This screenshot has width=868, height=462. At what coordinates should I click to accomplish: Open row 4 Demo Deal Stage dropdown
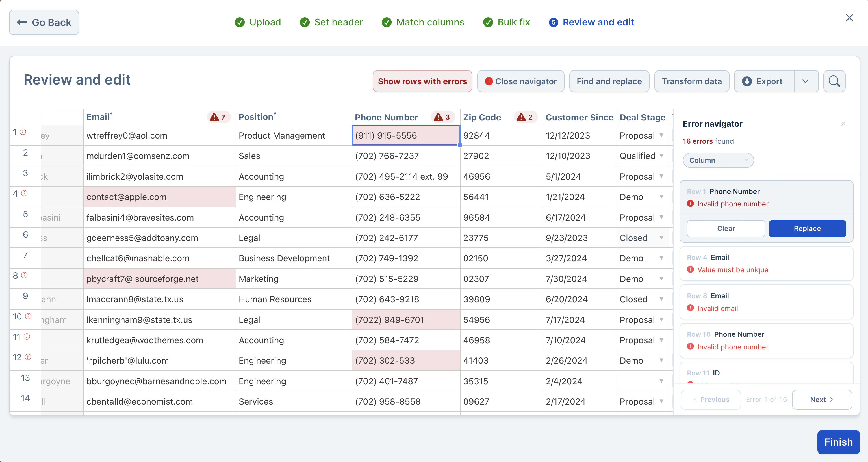(661, 197)
